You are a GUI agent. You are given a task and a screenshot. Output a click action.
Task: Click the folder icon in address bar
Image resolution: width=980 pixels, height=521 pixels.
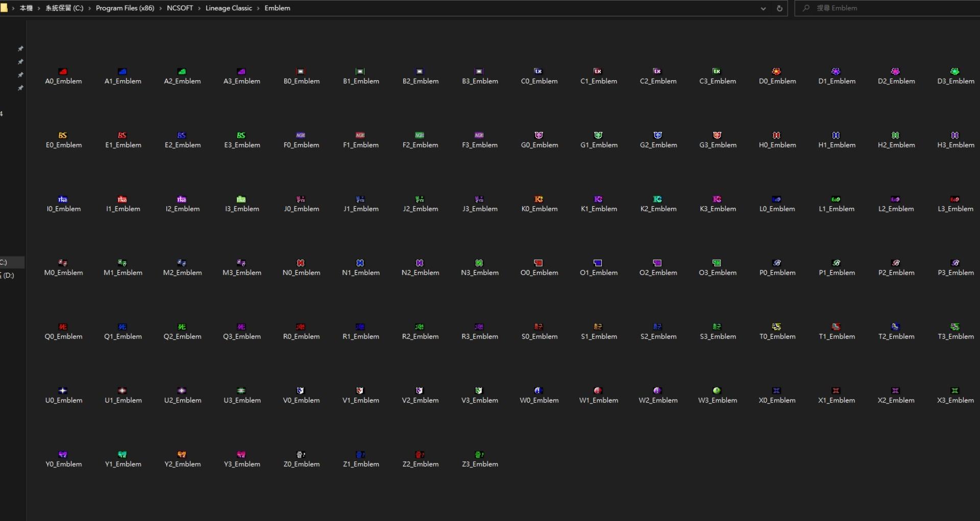4,8
